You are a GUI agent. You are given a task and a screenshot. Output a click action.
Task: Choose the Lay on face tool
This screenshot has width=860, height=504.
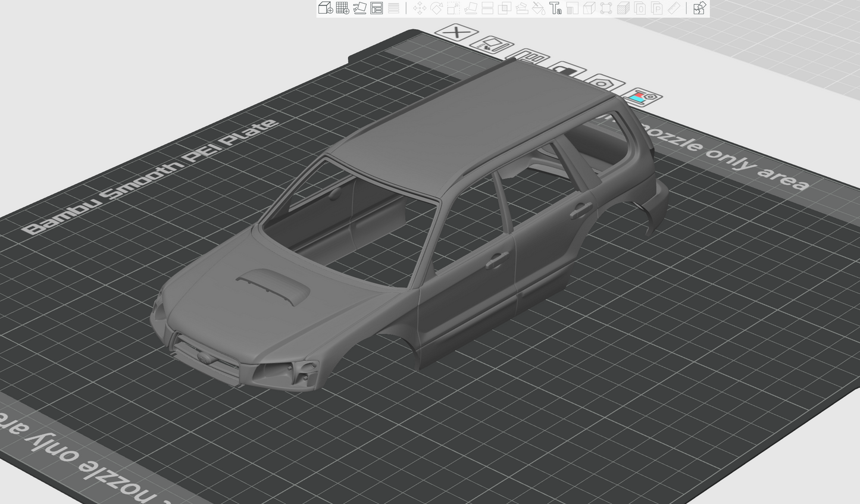click(470, 8)
